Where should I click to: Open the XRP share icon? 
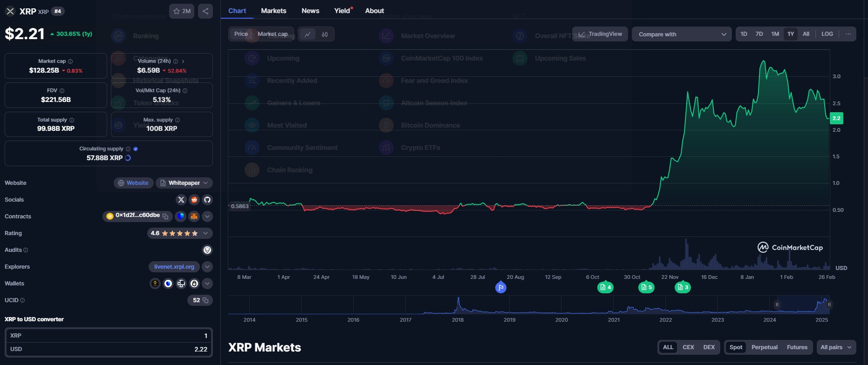[205, 11]
